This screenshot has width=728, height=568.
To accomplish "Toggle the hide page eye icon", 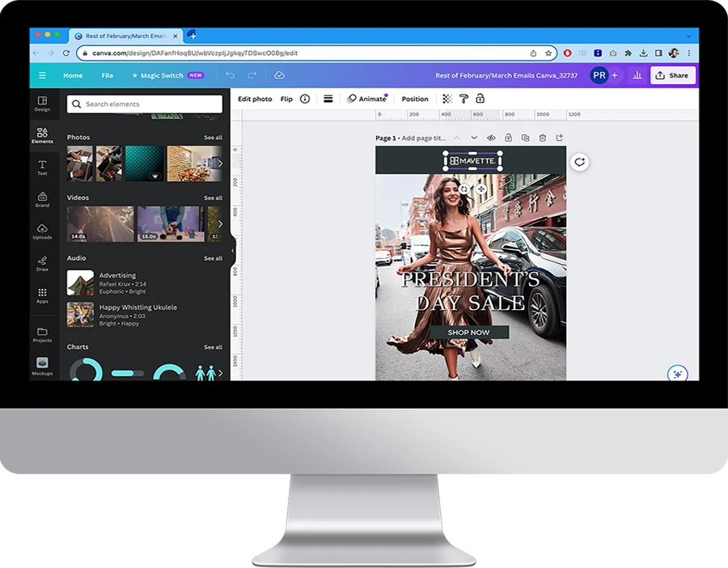I will 491,138.
